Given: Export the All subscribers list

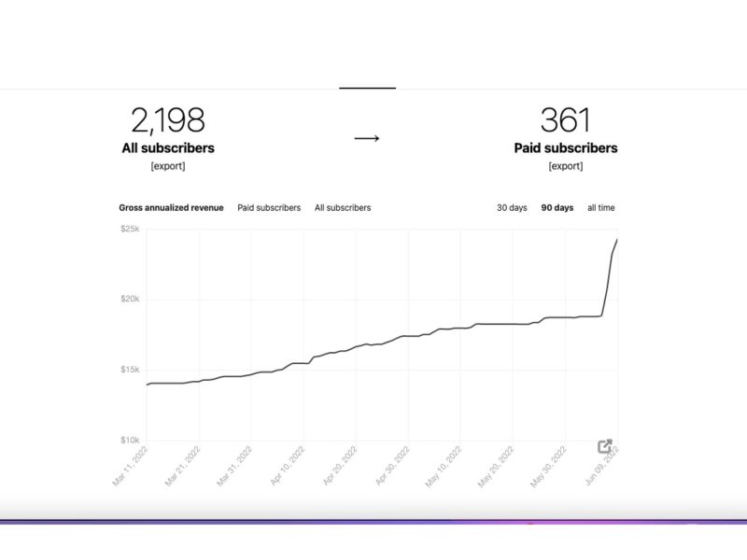Looking at the screenshot, I should pyautogui.click(x=168, y=166).
